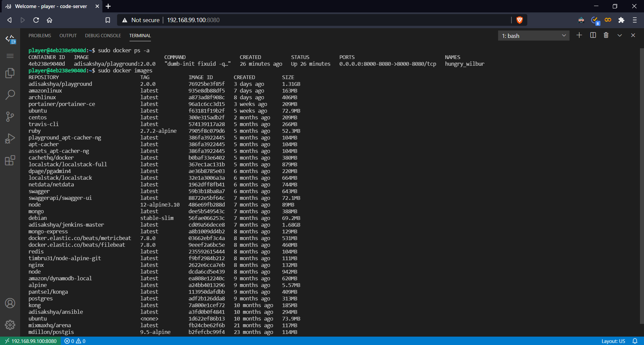Open the Source Control view
The height and width of the screenshot is (345, 644).
pos(10,117)
